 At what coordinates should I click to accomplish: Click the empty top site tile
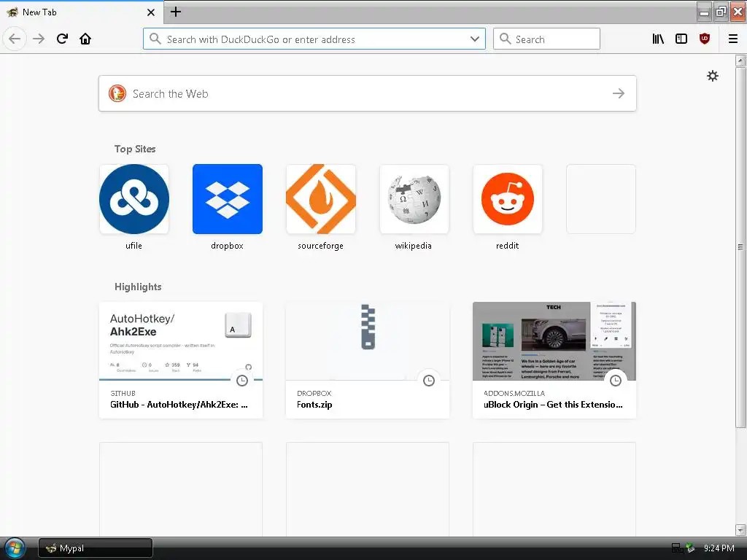pos(601,199)
